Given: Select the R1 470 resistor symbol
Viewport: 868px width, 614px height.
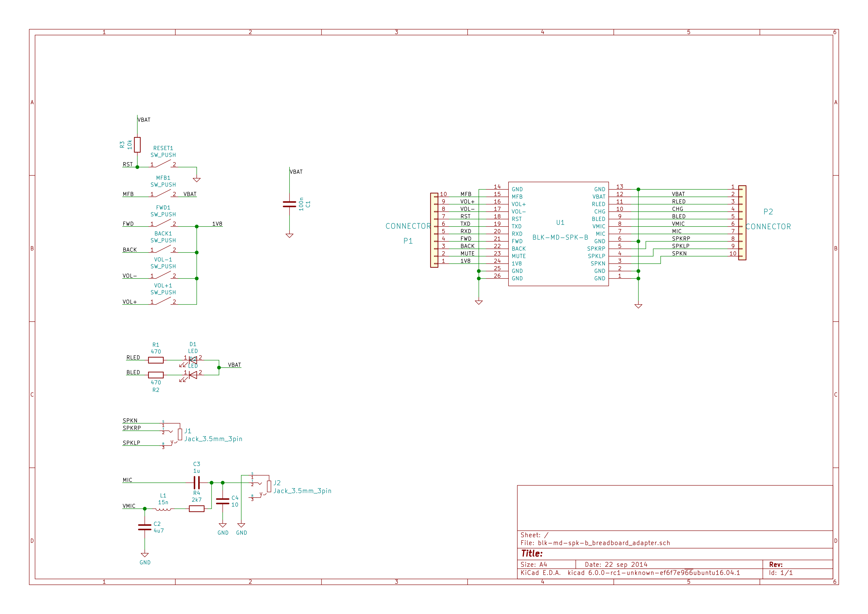Looking at the screenshot, I should click(x=155, y=360).
